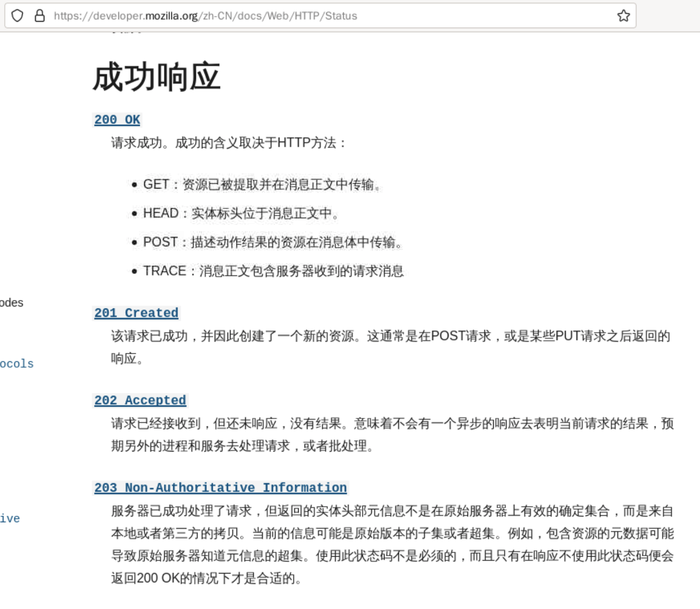Open the 200 OK link
Image resolution: width=700 pixels, height=609 pixels.
pos(117,120)
